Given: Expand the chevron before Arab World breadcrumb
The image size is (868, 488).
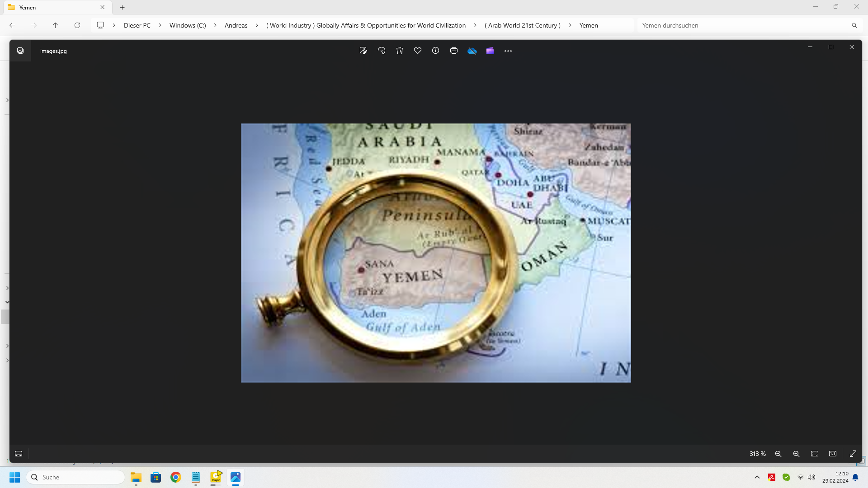Looking at the screenshot, I should point(475,25).
